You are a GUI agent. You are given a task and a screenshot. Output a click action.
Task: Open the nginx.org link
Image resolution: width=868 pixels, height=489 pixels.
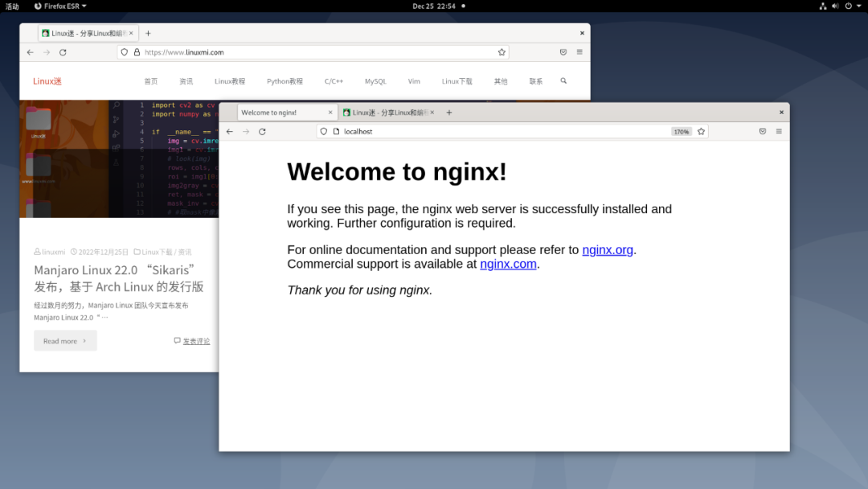pyautogui.click(x=608, y=250)
